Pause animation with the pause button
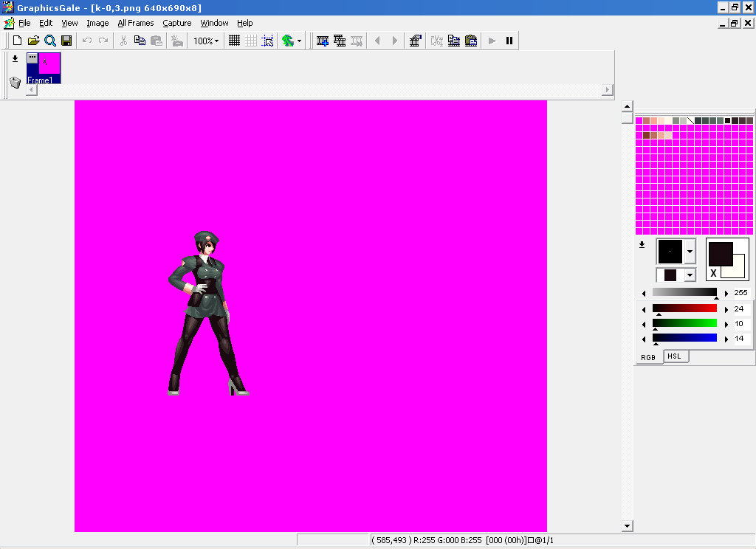 (x=509, y=41)
